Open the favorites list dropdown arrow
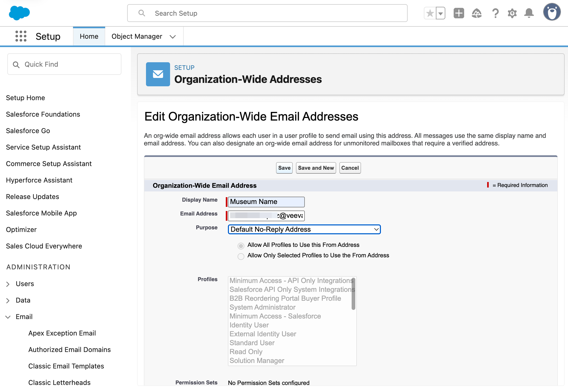 [x=441, y=13]
